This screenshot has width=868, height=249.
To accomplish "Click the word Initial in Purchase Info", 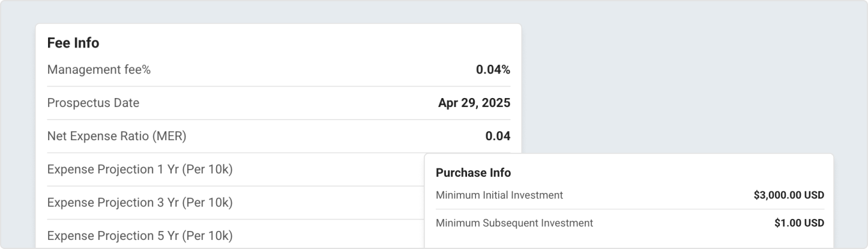I will pos(495,195).
